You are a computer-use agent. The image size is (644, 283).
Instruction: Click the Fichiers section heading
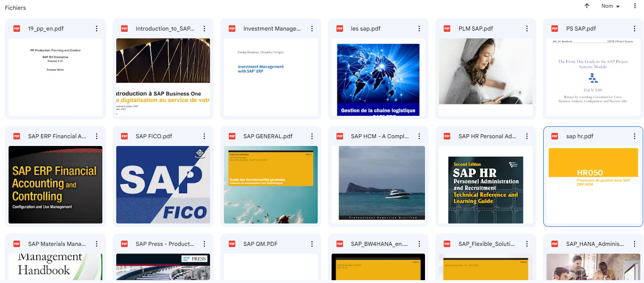[15, 8]
